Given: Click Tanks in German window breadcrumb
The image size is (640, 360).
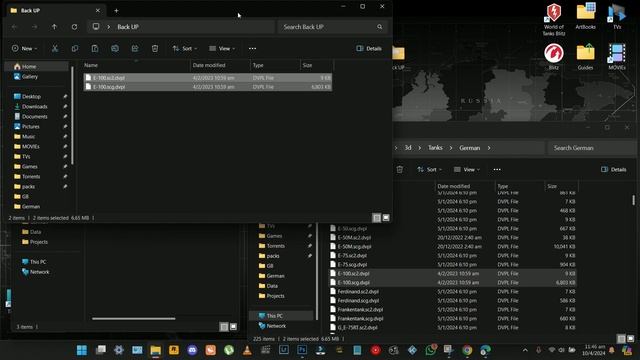Looking at the screenshot, I should (x=435, y=148).
